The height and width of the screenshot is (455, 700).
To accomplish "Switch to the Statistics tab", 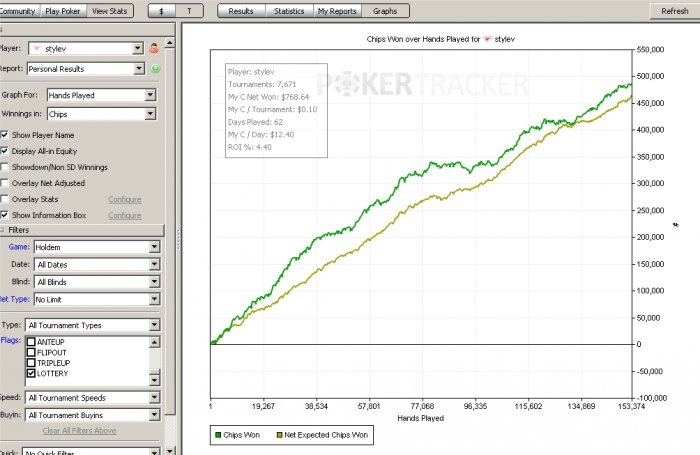I will (x=289, y=11).
